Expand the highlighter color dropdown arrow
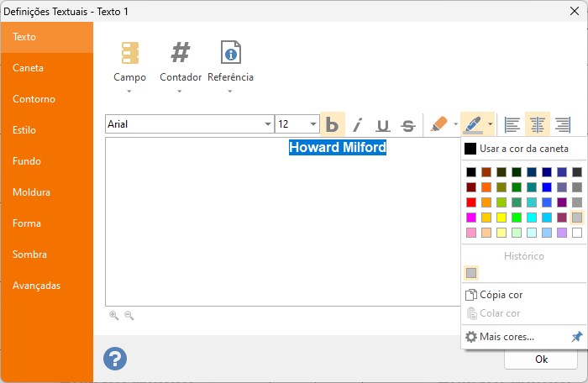588x383 pixels. 455,124
